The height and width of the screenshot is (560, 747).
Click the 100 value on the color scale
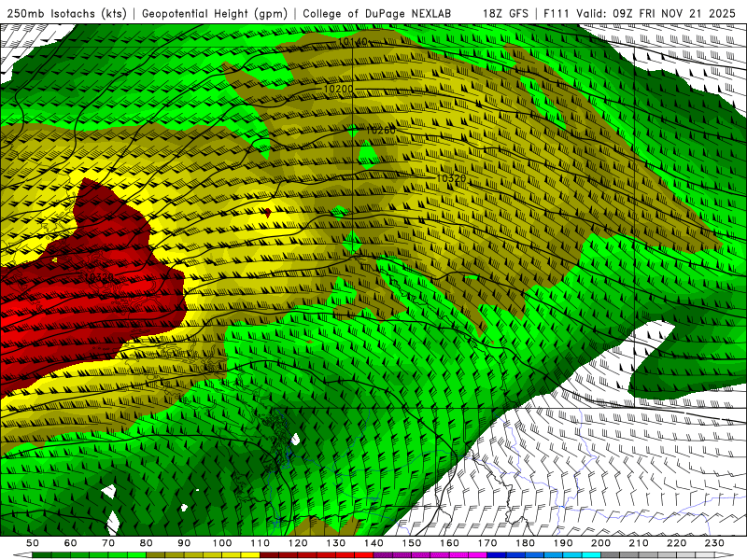tap(222, 543)
